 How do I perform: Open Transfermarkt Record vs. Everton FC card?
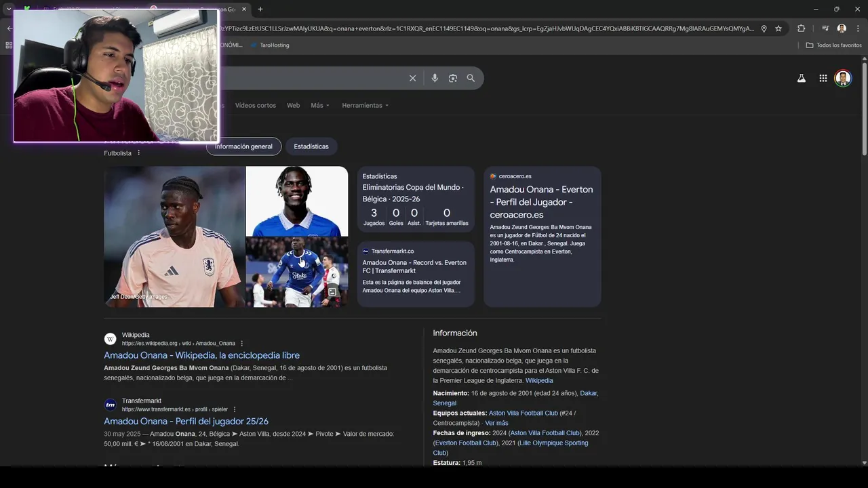coord(416,274)
